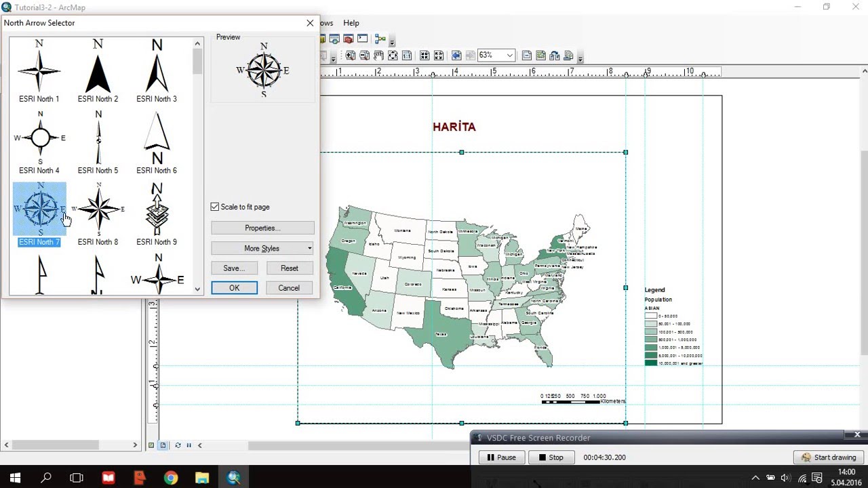Click layout Fixed Zoom In icon
The image size is (868, 488).
point(425,56)
